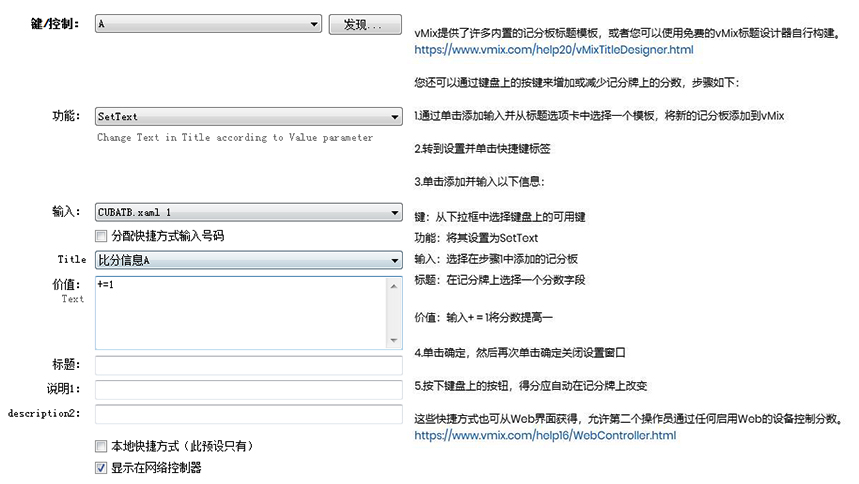
Task: Uncheck the 显示在网络控制器 checkbox
Action: (101, 468)
